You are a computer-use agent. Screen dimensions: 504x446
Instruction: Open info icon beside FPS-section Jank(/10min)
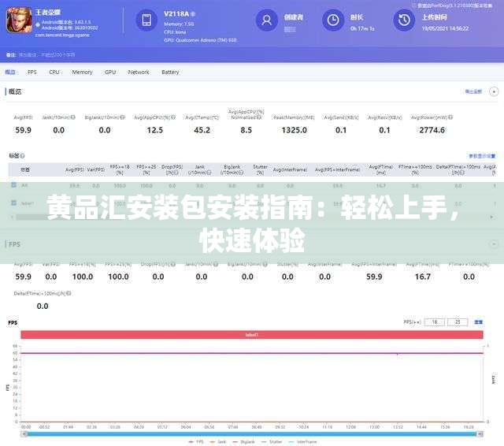pyautogui.click(x=216, y=265)
